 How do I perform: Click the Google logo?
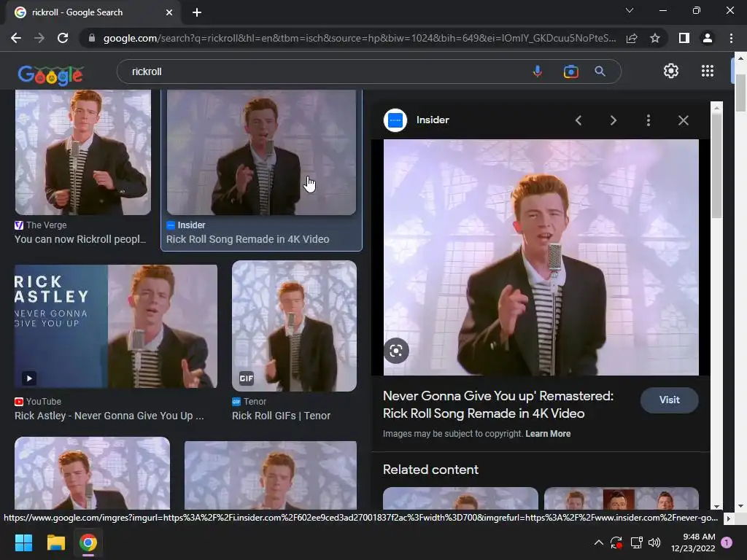50,75
